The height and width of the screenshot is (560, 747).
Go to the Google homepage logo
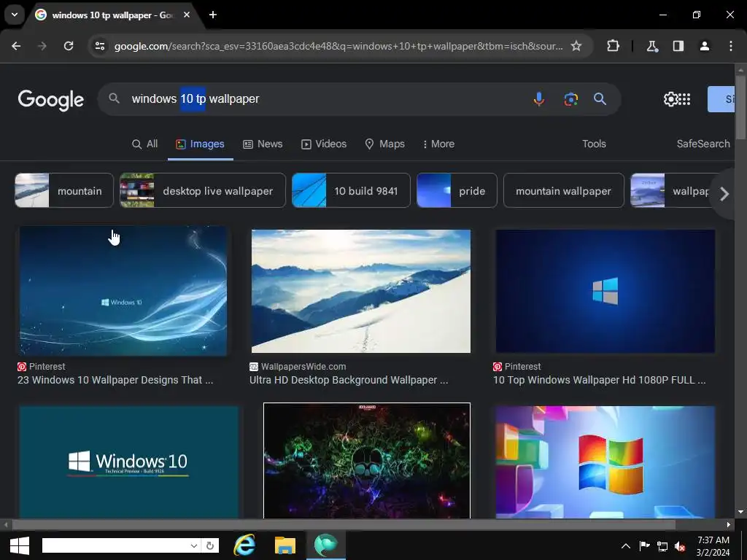(x=51, y=100)
